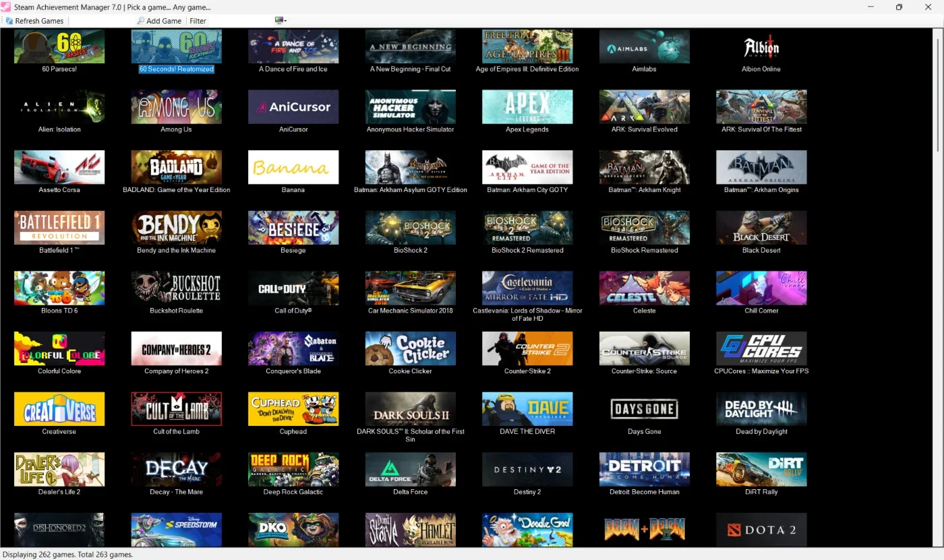944x560 pixels.
Task: Select the Batman: Arkham Knight image
Action: click(645, 167)
